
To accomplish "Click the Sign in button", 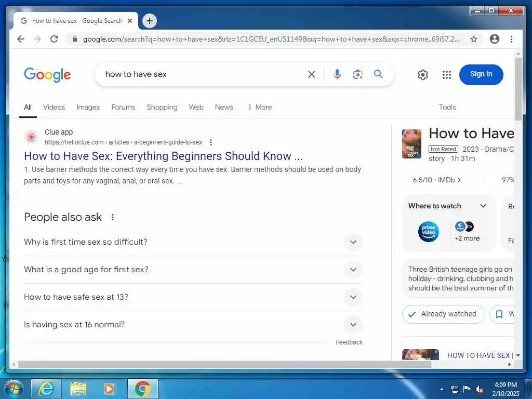I will (x=481, y=75).
